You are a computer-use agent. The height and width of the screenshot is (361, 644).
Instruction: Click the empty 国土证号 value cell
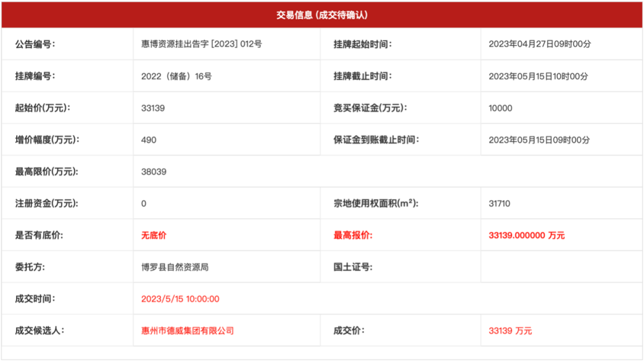pos(561,267)
